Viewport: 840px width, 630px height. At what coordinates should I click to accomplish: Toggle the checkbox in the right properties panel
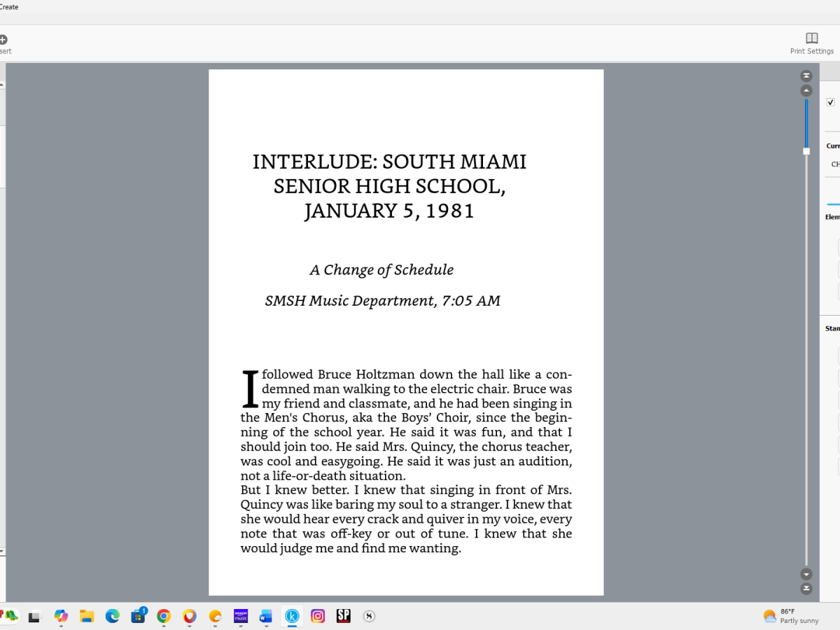coord(831,102)
